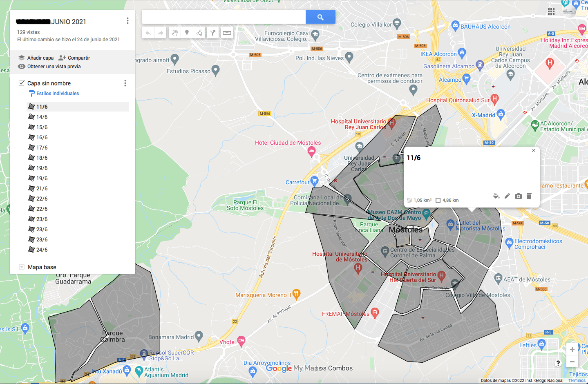588x384 pixels.
Task: Click the Pol. Ind. las Nieves pin
Action: [349, 57]
